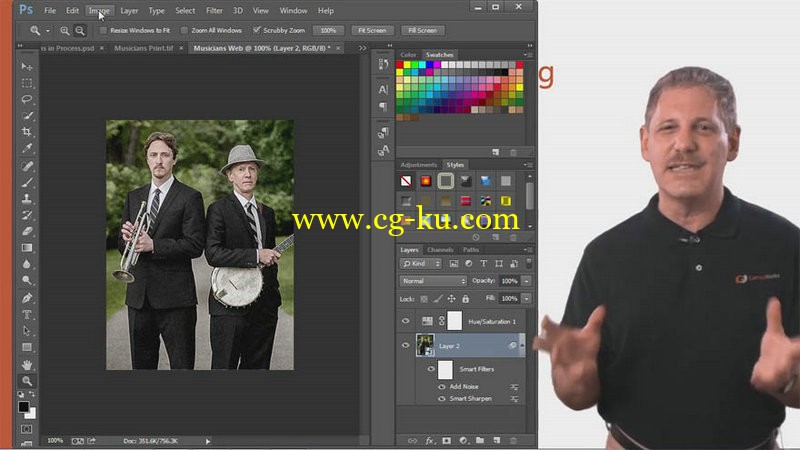Select the Rectangular Marquee tool
The height and width of the screenshot is (450, 800).
click(x=27, y=83)
